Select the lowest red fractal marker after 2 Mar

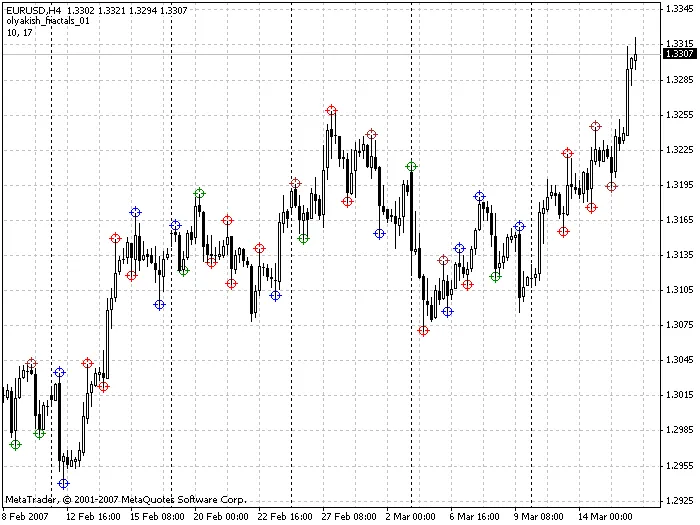[x=423, y=331]
